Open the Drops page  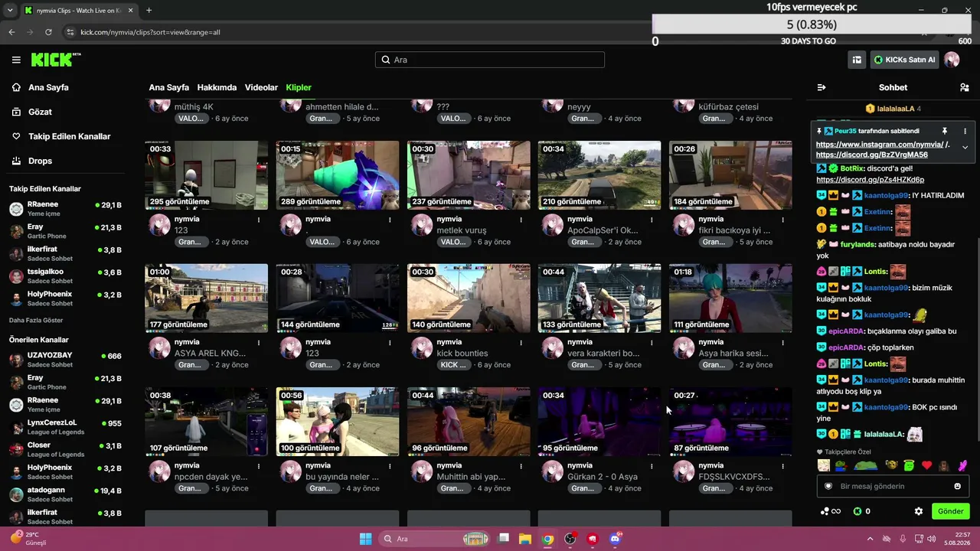coord(41,161)
